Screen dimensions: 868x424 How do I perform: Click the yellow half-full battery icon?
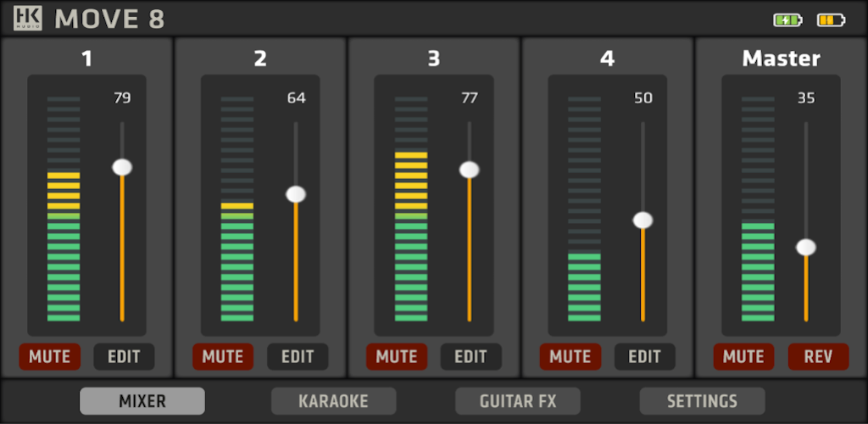point(832,20)
